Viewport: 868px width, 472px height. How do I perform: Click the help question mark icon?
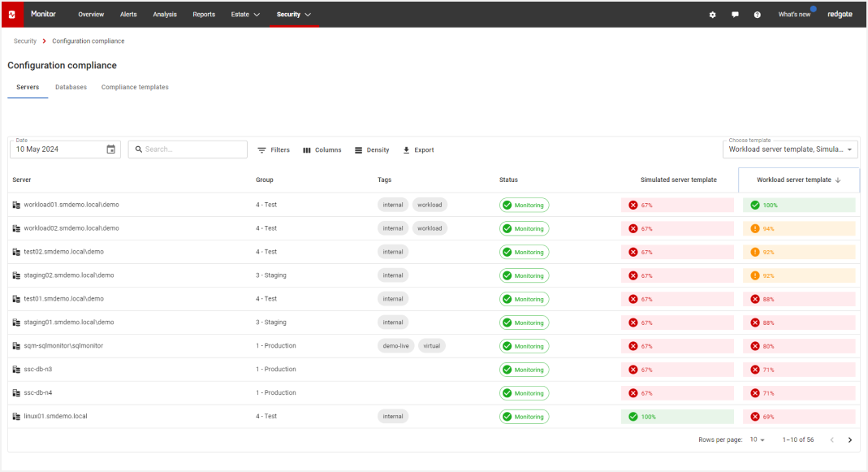coord(757,15)
